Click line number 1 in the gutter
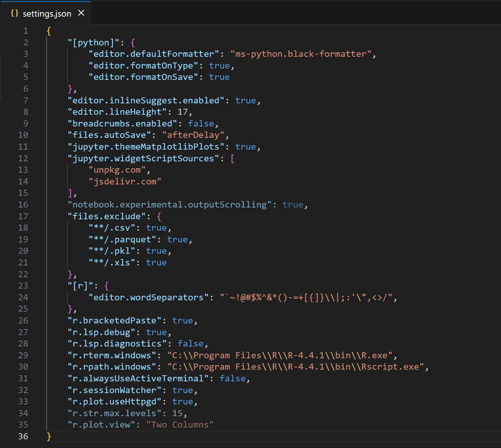This screenshot has width=501, height=448. coord(26,31)
